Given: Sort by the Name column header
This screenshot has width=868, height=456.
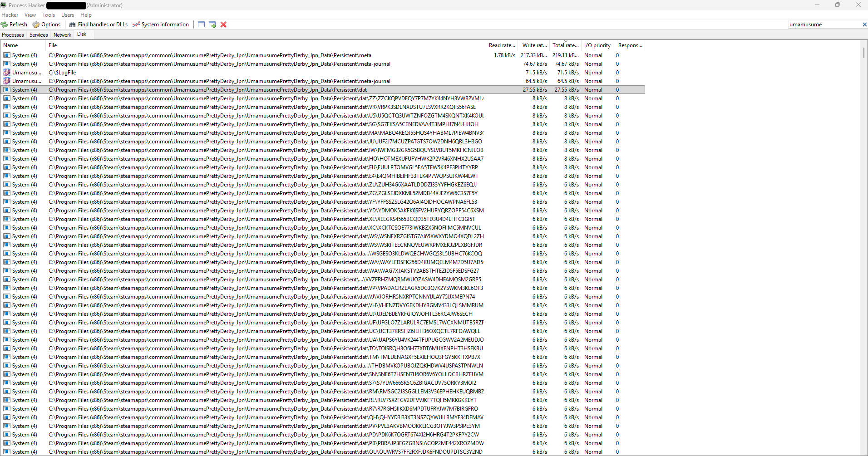Looking at the screenshot, I should tap(23, 45).
